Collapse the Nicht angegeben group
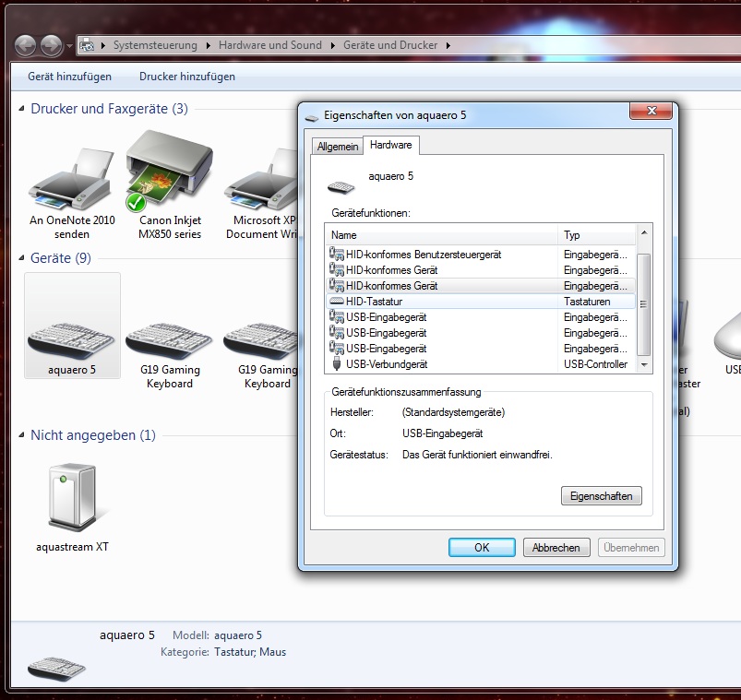 [22, 435]
